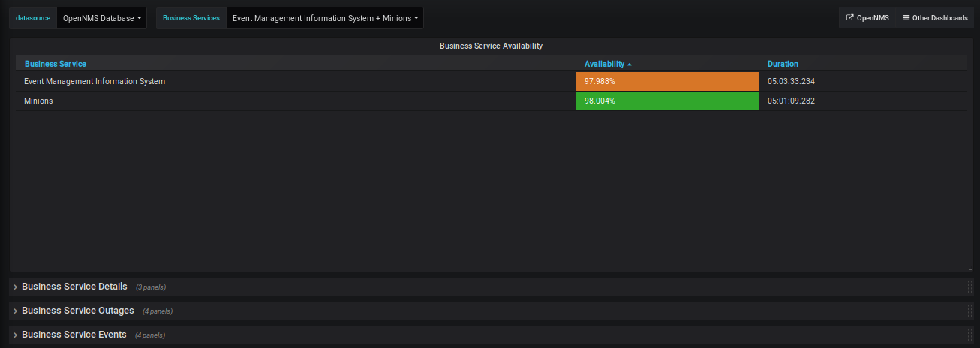Click Business Service Events row drag handle
This screenshot has width=980, height=348.
(969, 334)
